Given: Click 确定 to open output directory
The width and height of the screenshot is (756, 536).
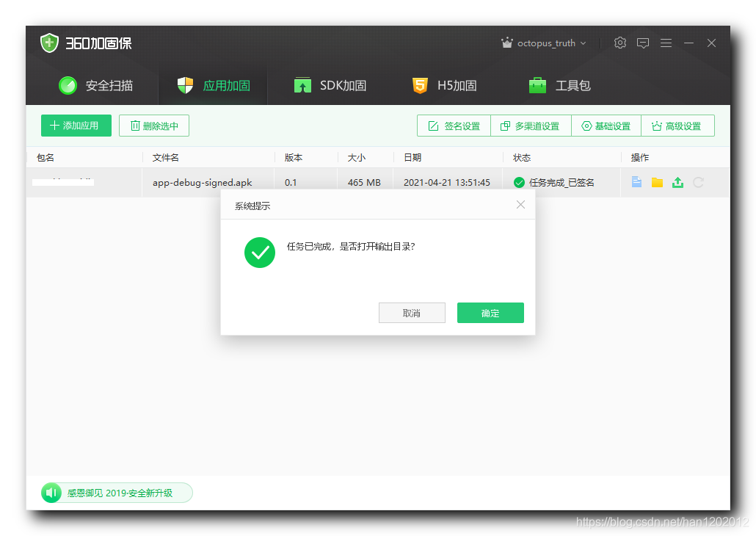Looking at the screenshot, I should [490, 313].
